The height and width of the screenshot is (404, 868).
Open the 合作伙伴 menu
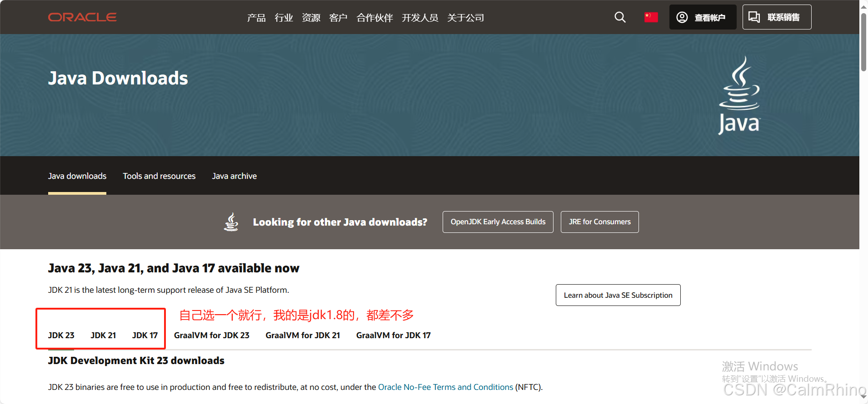pos(374,18)
